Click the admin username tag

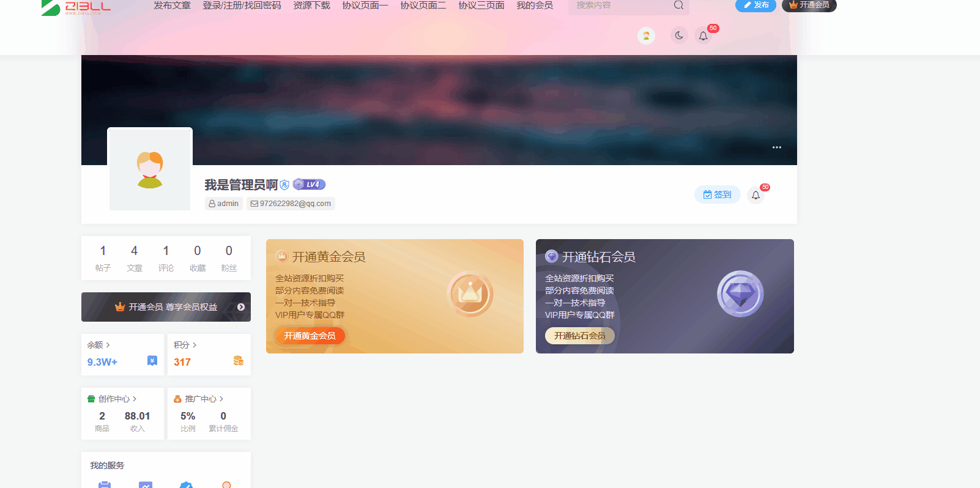click(224, 204)
